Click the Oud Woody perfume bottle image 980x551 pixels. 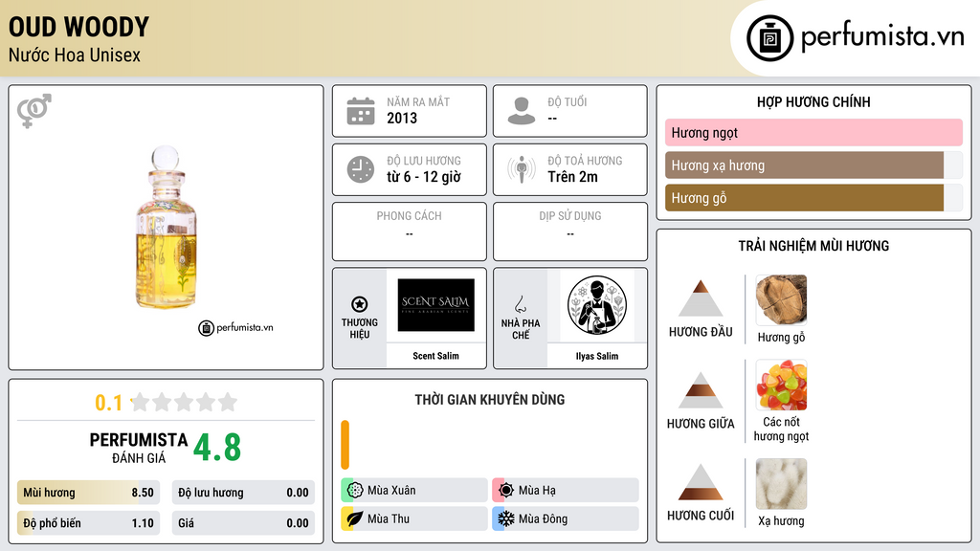(x=166, y=228)
